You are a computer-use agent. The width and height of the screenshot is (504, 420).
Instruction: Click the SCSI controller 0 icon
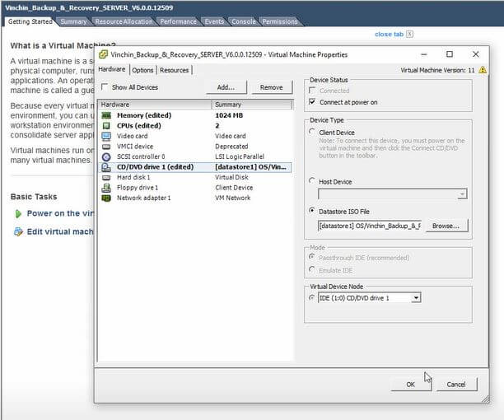[106, 156]
